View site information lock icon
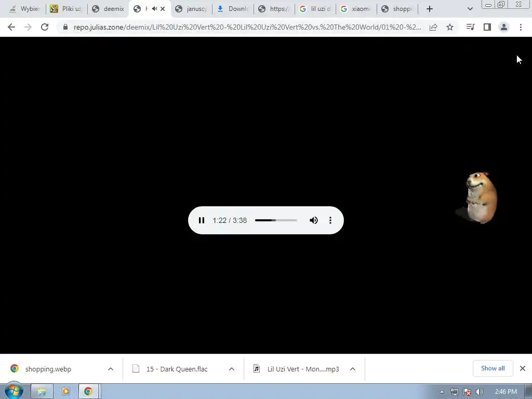This screenshot has width=532, height=399. point(65,27)
